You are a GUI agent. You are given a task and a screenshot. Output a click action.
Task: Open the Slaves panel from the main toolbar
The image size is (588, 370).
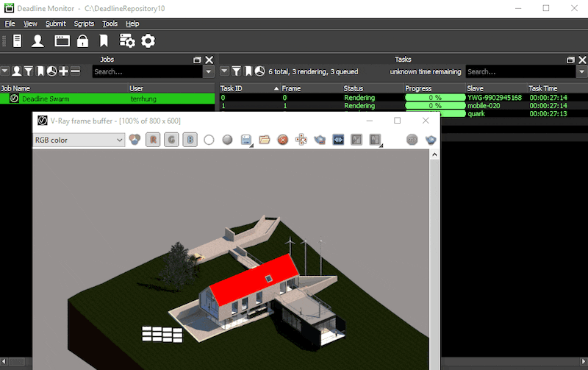pyautogui.click(x=17, y=41)
